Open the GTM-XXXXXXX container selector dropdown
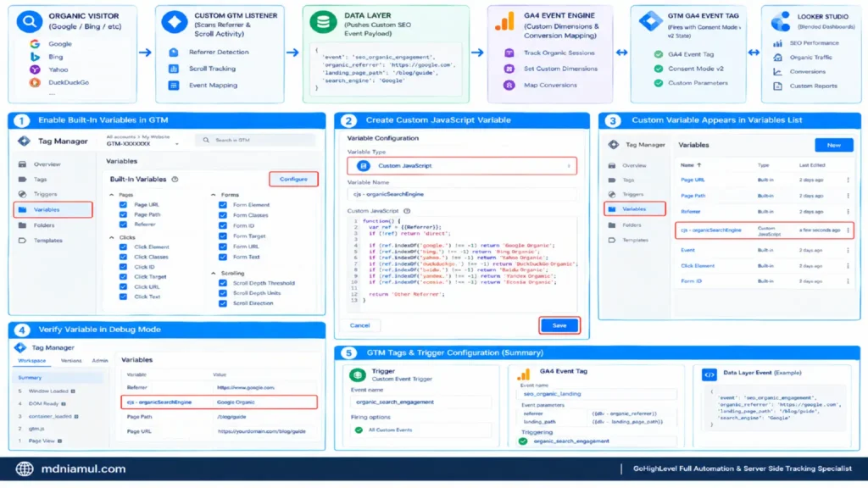This screenshot has width=868, height=488. (x=142, y=144)
